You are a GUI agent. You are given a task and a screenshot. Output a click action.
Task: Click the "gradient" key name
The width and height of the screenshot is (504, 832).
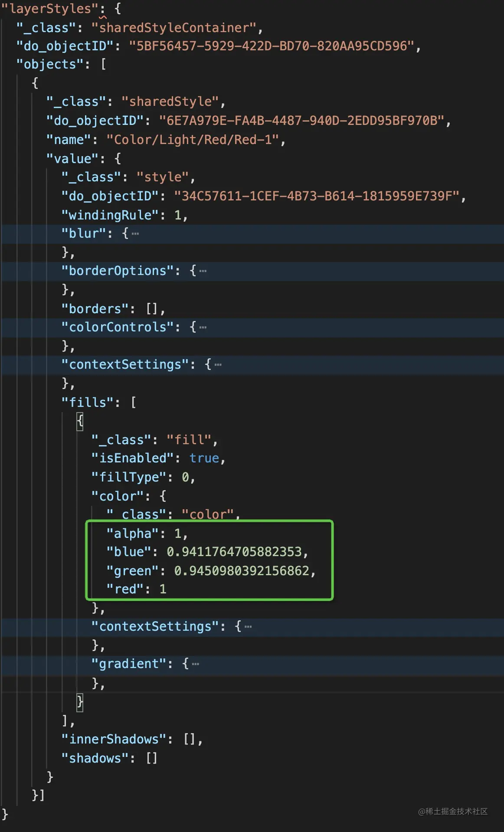point(129,664)
